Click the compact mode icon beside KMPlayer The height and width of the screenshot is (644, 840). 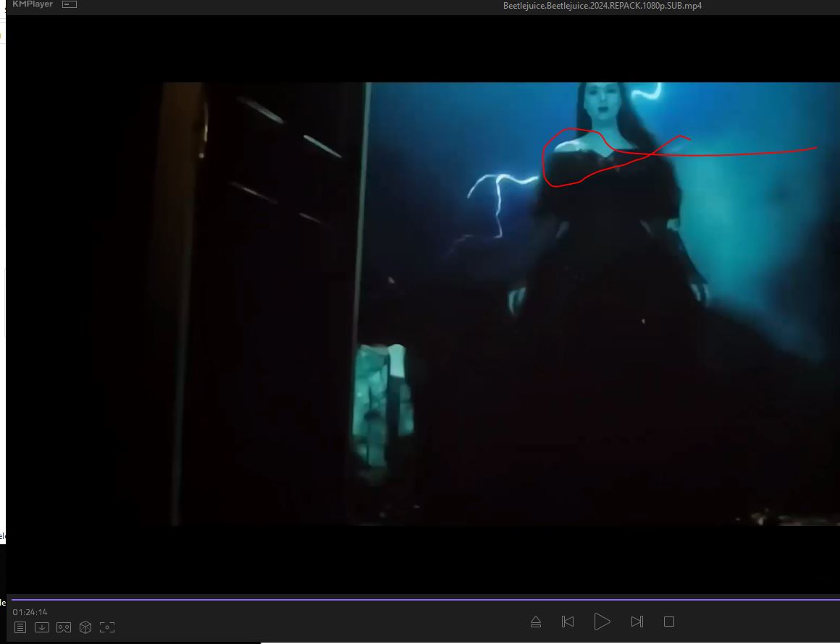click(70, 4)
